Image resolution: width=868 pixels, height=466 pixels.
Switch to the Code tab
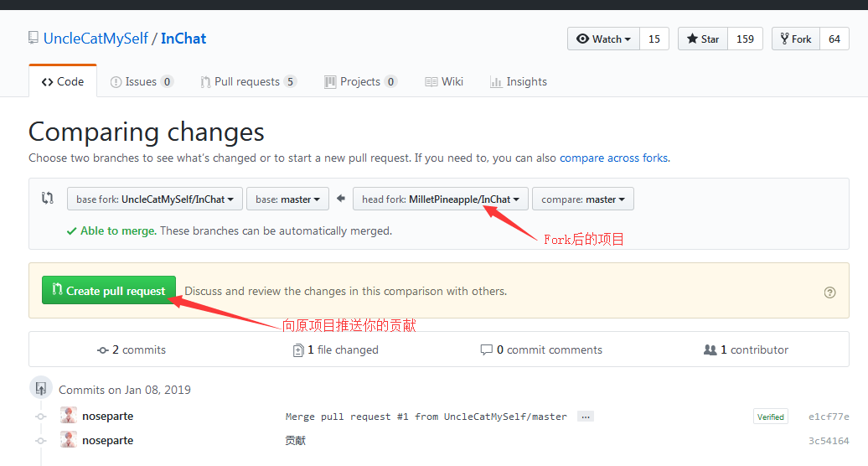(x=63, y=81)
